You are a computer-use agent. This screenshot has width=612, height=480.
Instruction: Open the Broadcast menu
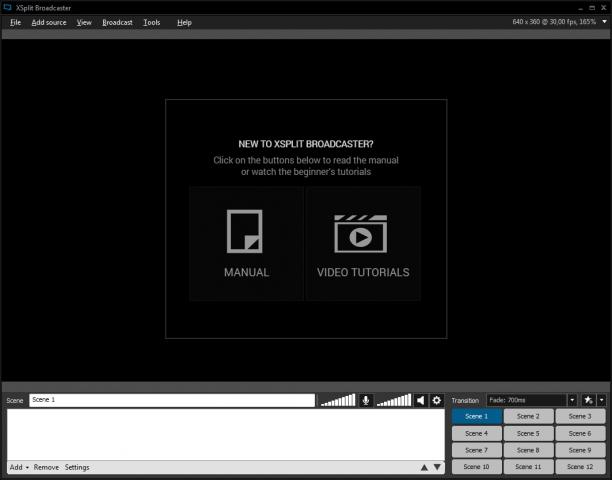117,23
